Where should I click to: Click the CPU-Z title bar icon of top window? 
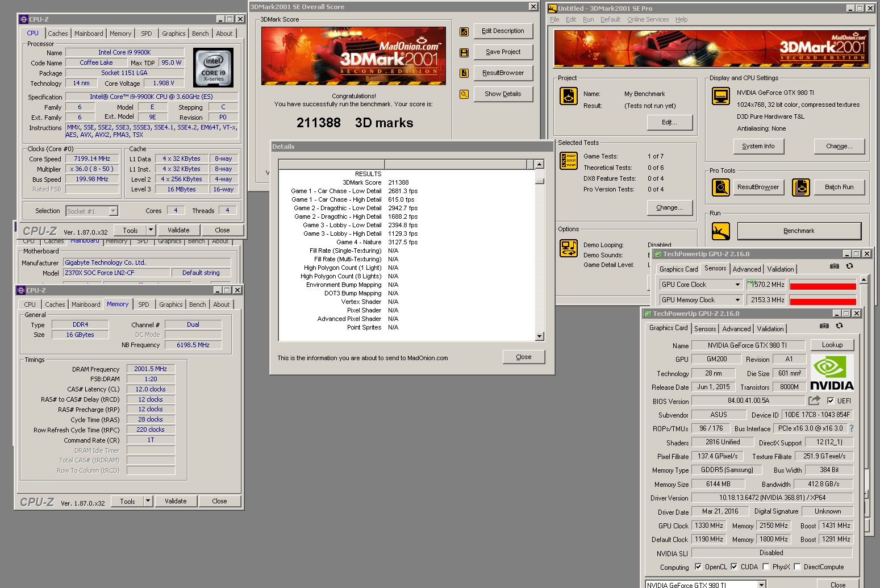[x=23, y=19]
